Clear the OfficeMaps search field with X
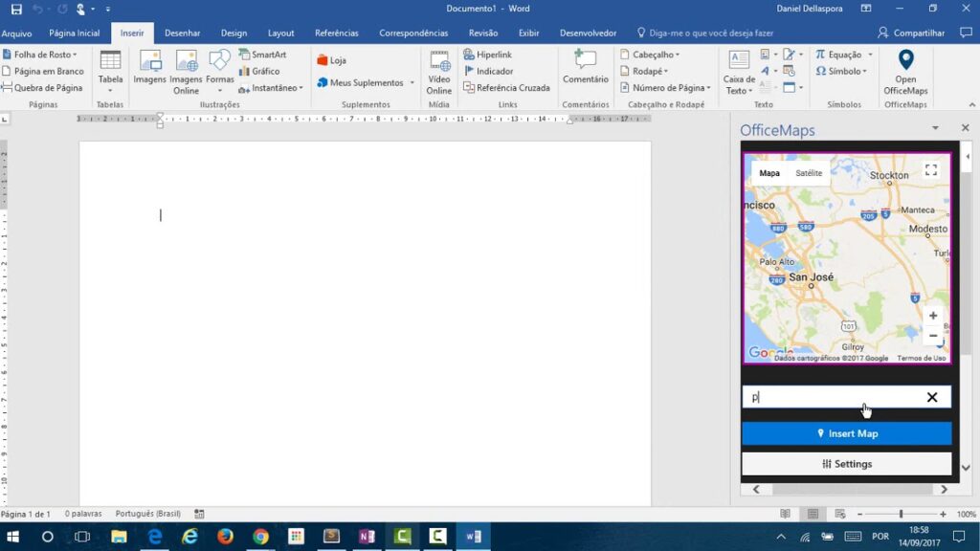The width and height of the screenshot is (980, 551). click(932, 397)
